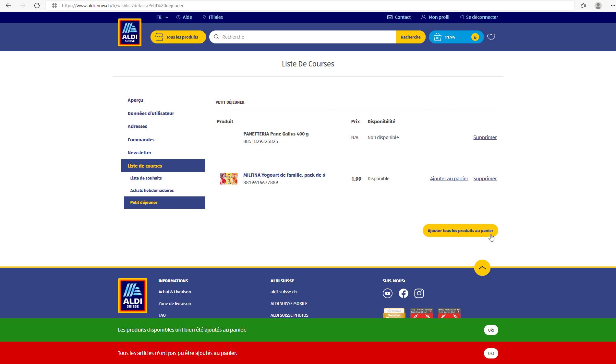Dismiss the green success notification with Ok!
Screen dimensions: 616x364
491,330
